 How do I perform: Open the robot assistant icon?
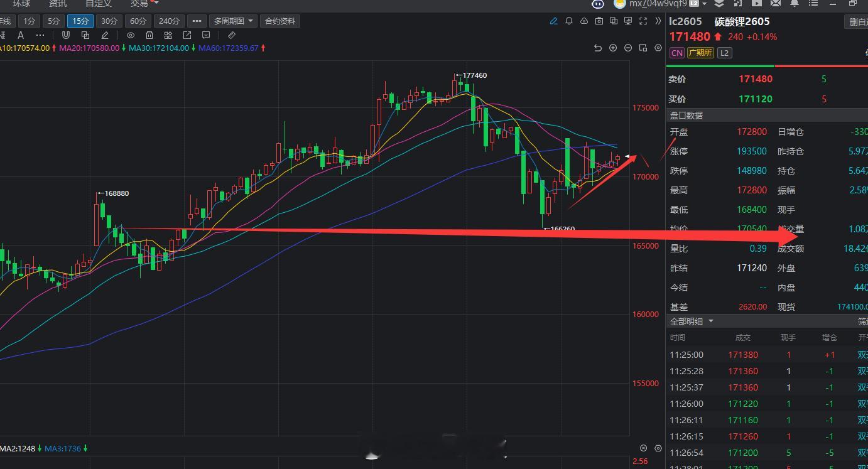pos(598,3)
